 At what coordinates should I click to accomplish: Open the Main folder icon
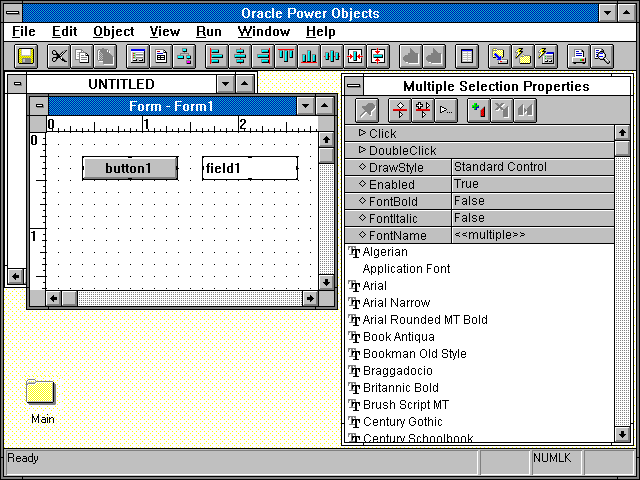[41, 392]
